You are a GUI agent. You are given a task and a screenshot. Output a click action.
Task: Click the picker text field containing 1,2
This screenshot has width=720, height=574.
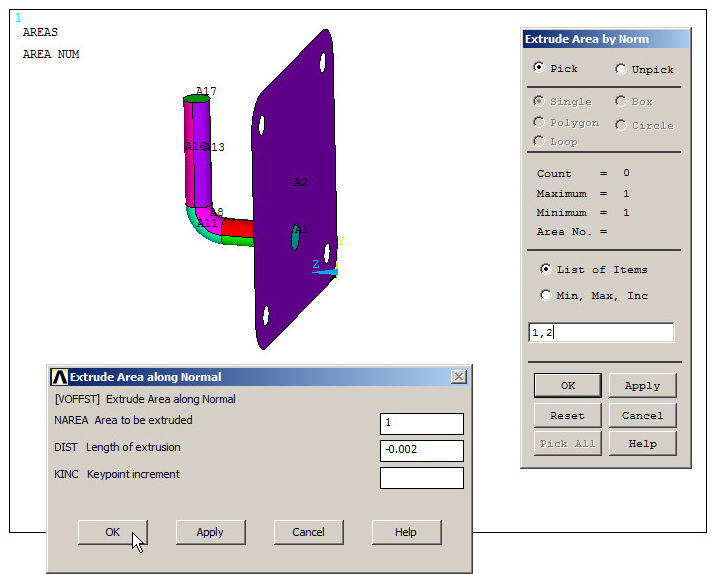click(x=601, y=333)
